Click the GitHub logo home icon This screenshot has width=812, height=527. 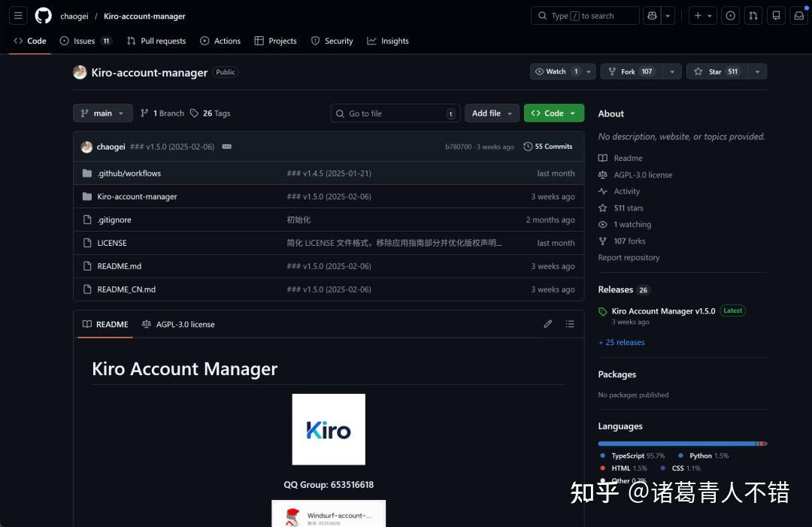pos(44,16)
